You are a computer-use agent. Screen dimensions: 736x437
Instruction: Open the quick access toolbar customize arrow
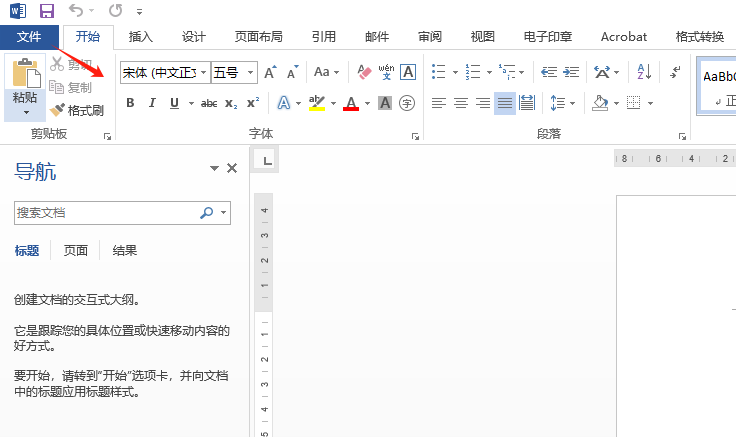[139, 11]
